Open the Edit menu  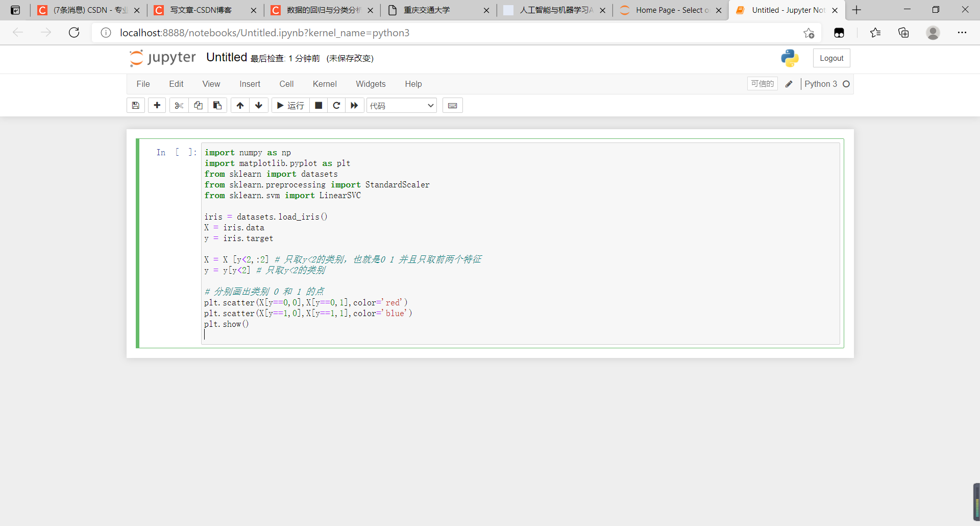(176, 84)
